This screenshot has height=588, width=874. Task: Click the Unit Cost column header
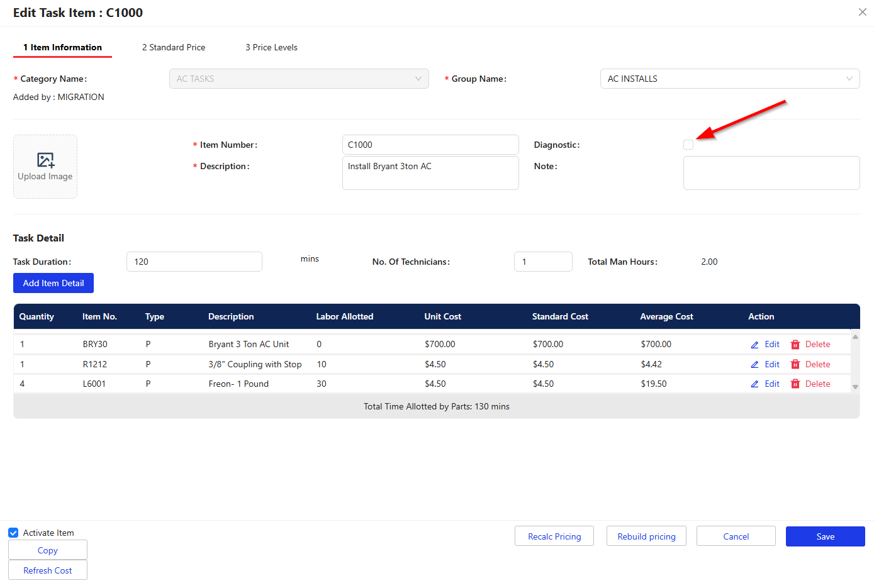pyautogui.click(x=442, y=316)
